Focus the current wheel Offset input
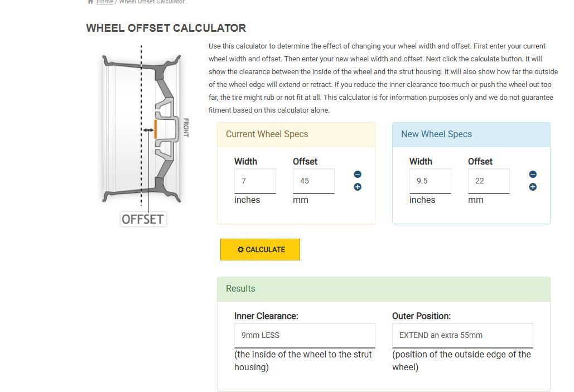The image size is (574, 392). (x=313, y=181)
